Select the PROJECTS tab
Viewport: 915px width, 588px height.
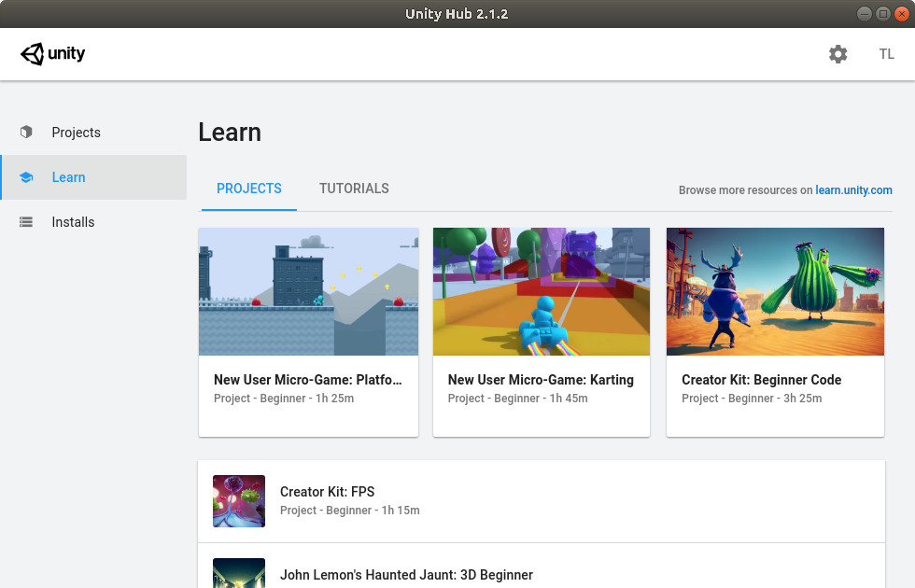pos(248,189)
